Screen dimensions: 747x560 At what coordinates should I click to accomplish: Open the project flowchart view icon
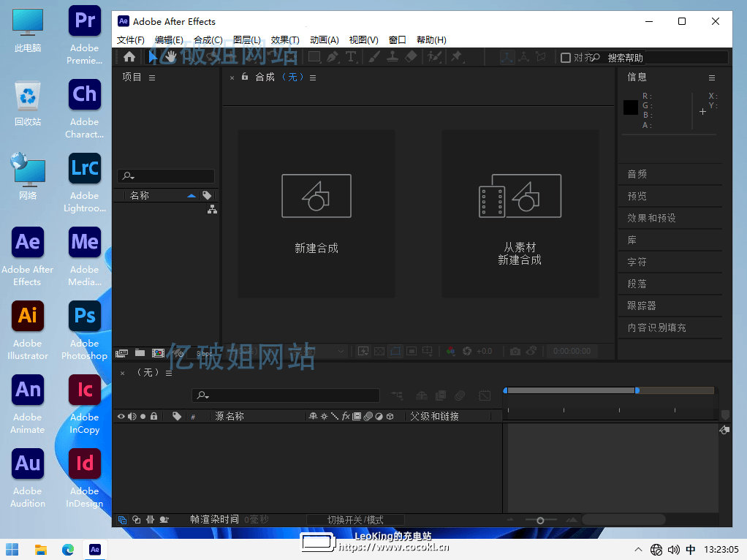click(x=212, y=209)
